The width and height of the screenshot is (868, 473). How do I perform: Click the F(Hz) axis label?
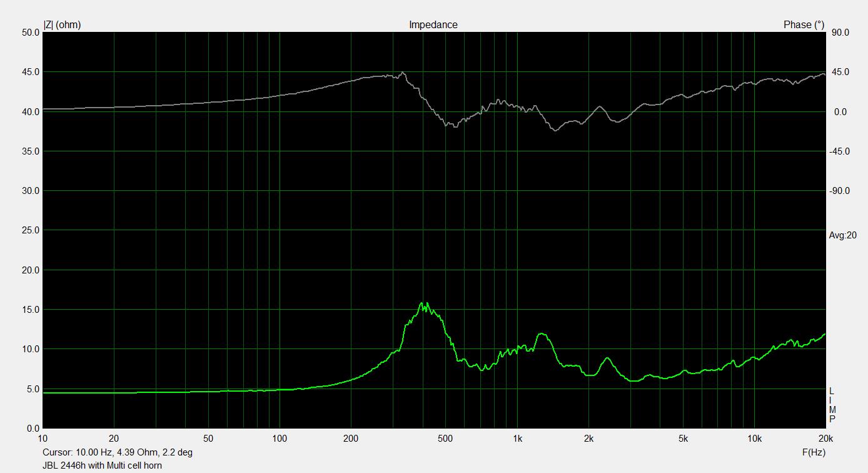click(813, 452)
